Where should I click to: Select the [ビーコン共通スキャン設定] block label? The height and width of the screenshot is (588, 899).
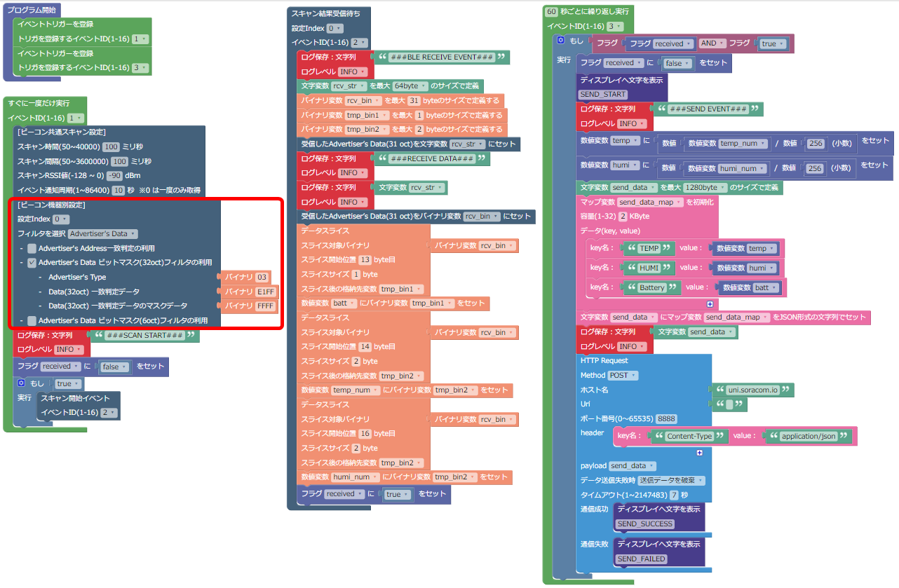tap(62, 132)
